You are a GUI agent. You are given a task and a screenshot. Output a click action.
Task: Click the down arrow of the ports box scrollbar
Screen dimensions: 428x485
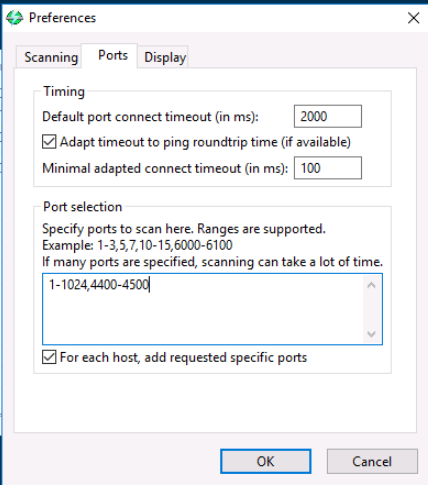[x=371, y=334]
